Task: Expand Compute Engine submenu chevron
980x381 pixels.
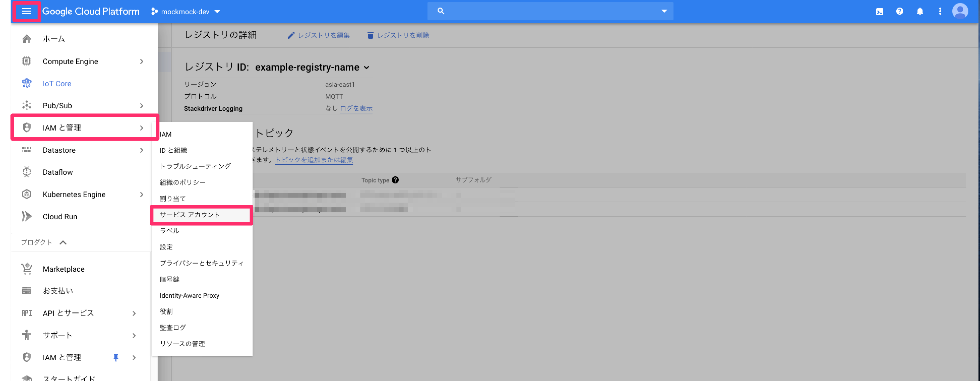Action: (x=141, y=61)
